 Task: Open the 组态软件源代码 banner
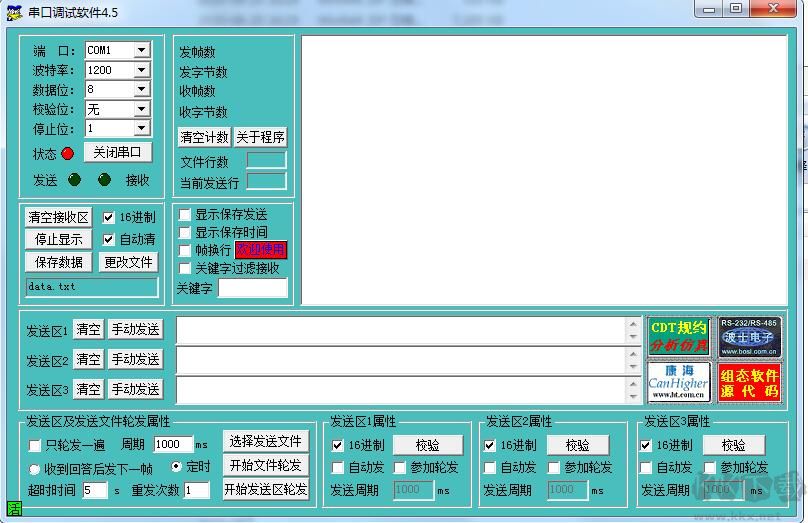pyautogui.click(x=749, y=381)
